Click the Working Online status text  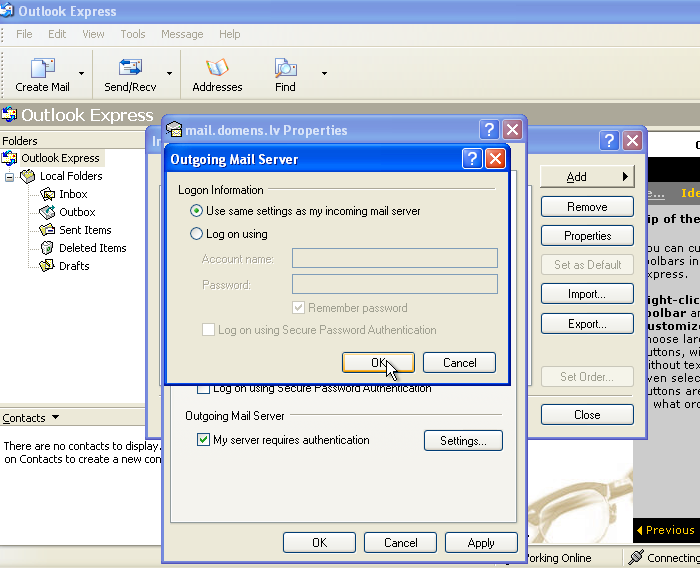tap(558, 558)
